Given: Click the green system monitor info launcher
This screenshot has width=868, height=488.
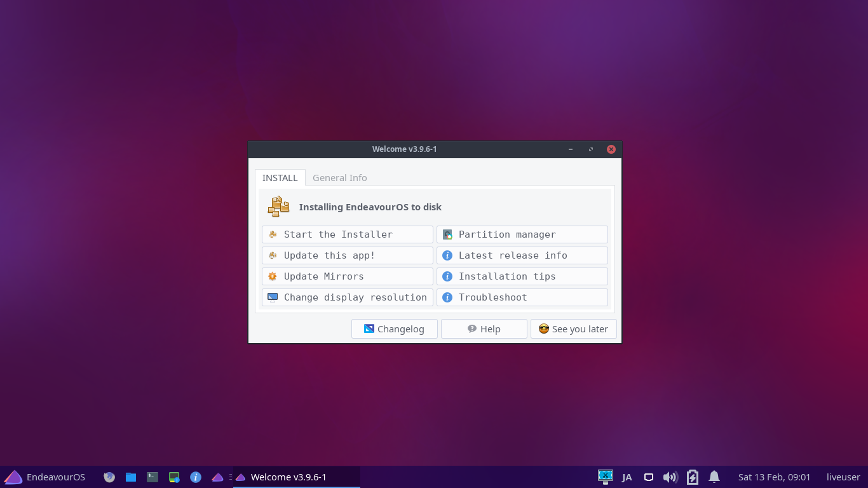Looking at the screenshot, I should tap(174, 477).
